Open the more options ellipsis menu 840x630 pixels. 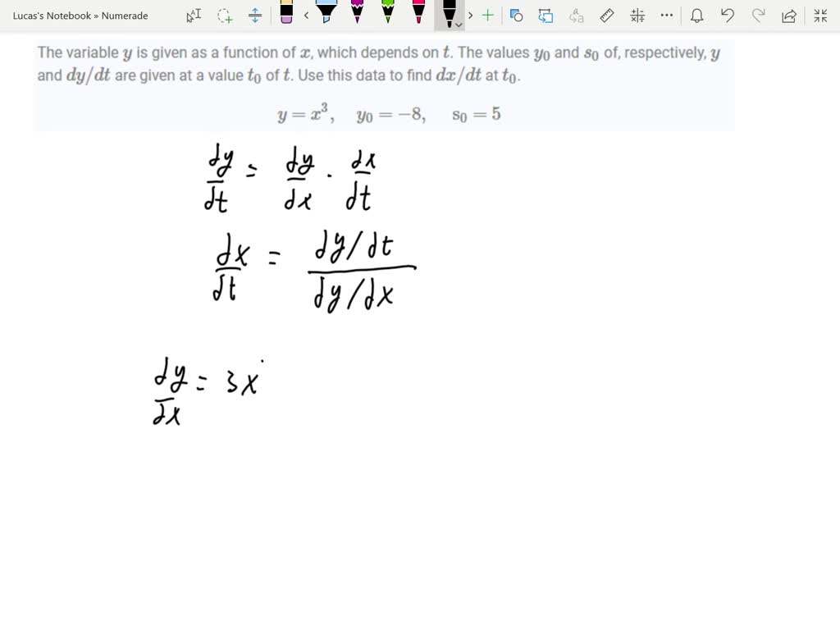[667, 15]
